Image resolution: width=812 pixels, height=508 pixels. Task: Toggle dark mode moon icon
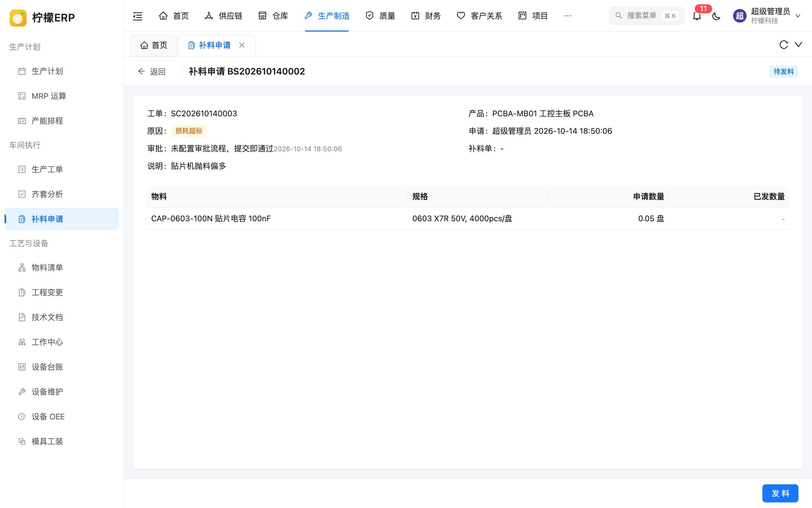716,16
